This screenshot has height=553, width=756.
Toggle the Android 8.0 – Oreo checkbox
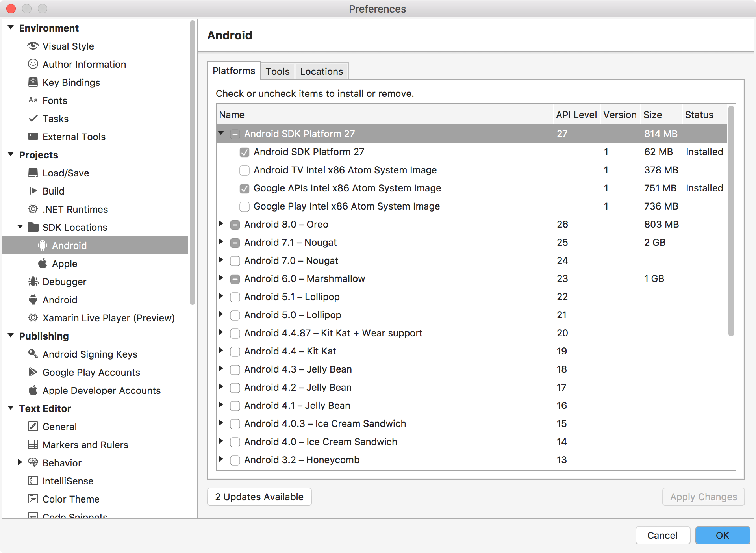[235, 225]
